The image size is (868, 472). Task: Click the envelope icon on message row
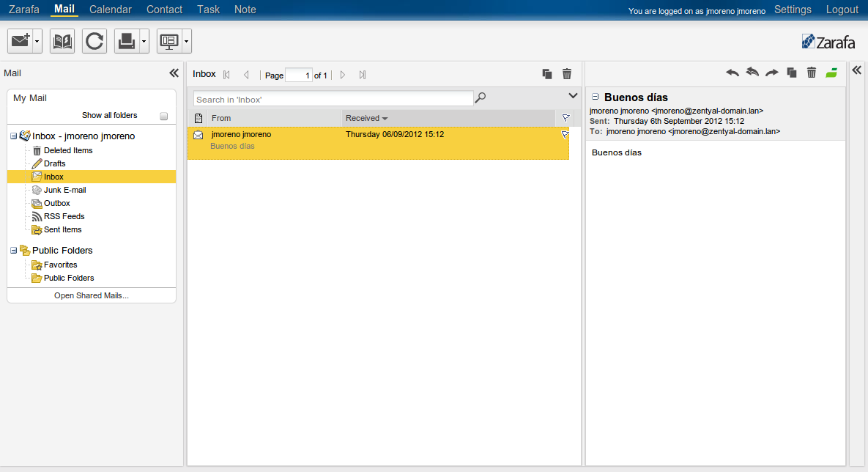(199, 135)
